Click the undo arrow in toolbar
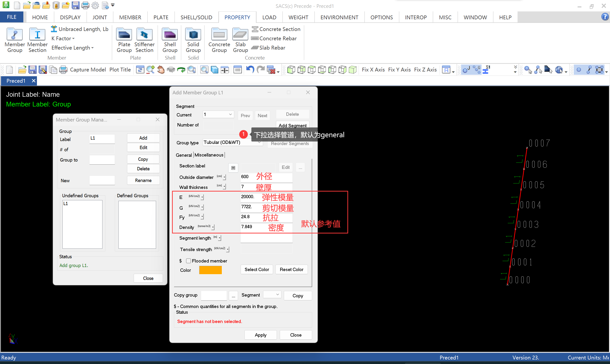This screenshot has width=610, height=364. pos(250,70)
